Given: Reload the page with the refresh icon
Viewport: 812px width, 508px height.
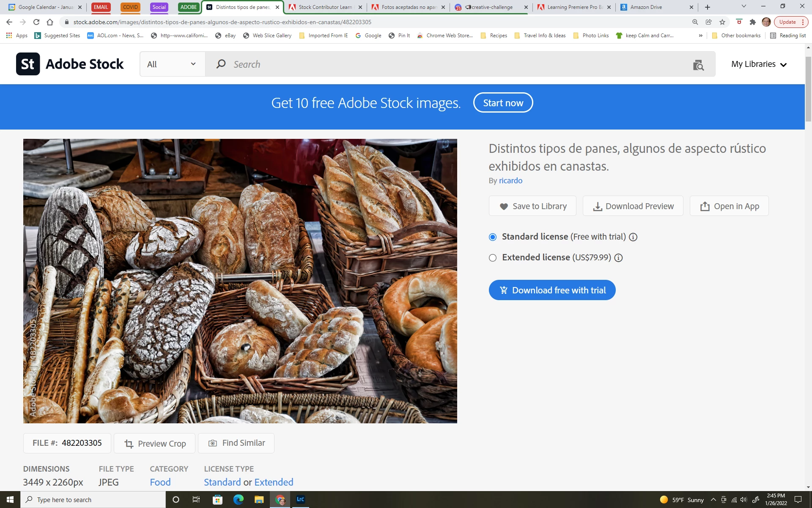Looking at the screenshot, I should coord(36,22).
